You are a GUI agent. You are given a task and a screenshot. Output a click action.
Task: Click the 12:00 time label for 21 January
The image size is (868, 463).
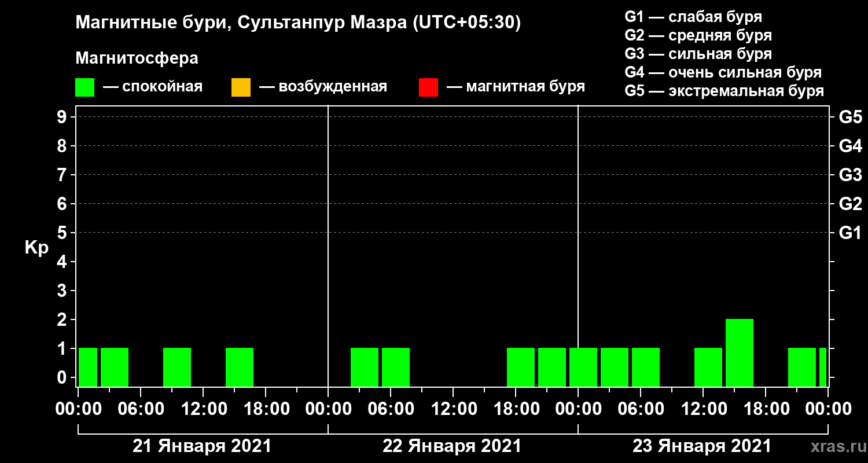click(x=203, y=409)
